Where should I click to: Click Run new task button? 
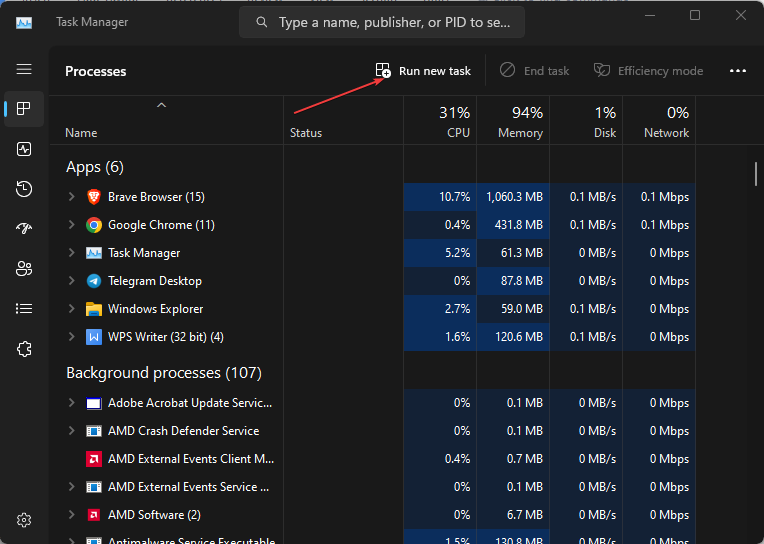click(423, 71)
